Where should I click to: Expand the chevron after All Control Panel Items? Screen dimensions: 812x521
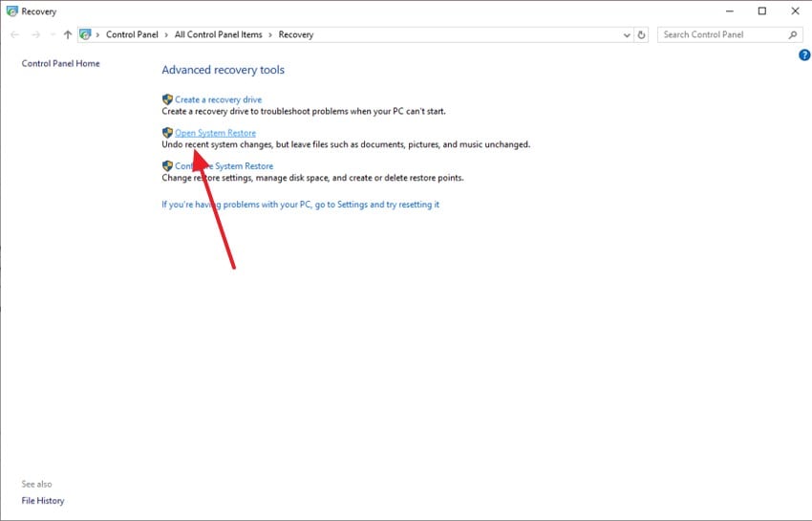click(x=270, y=34)
